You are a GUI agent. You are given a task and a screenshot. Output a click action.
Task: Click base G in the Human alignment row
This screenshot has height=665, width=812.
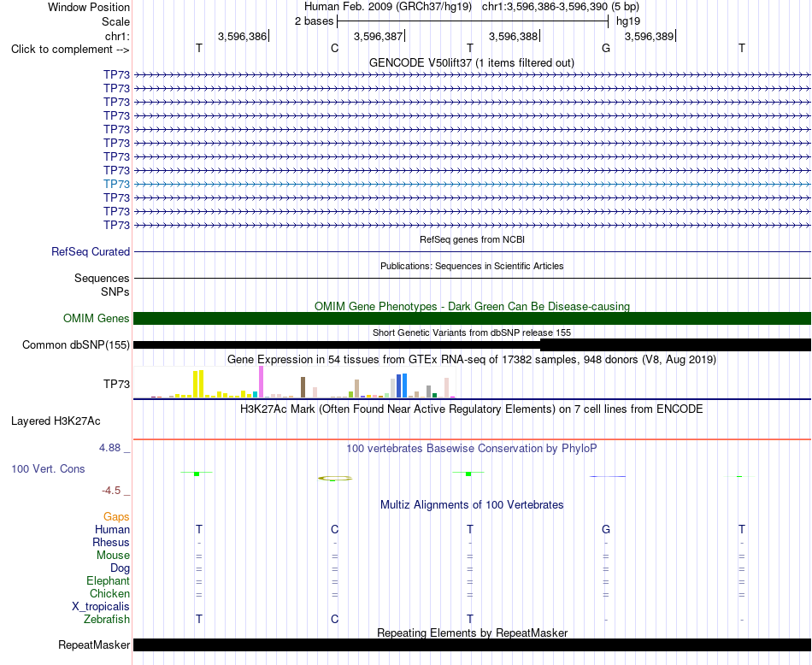[x=606, y=529]
